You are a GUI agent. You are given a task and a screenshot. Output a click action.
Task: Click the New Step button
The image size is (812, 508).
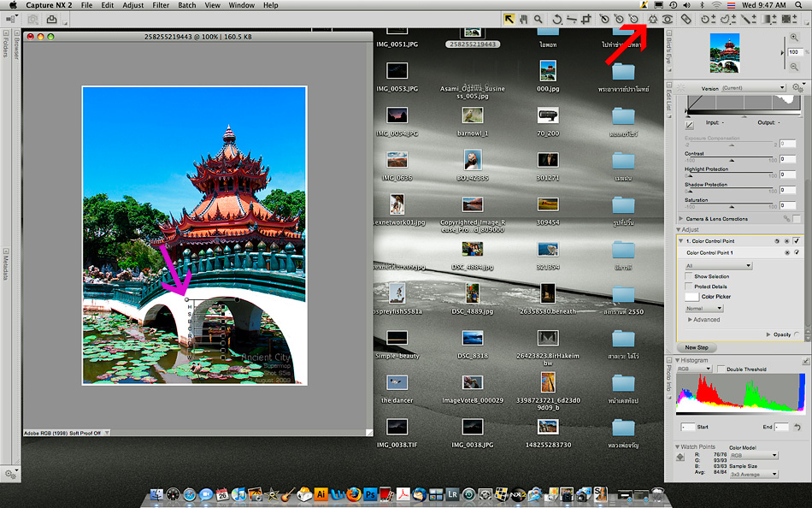click(x=697, y=347)
